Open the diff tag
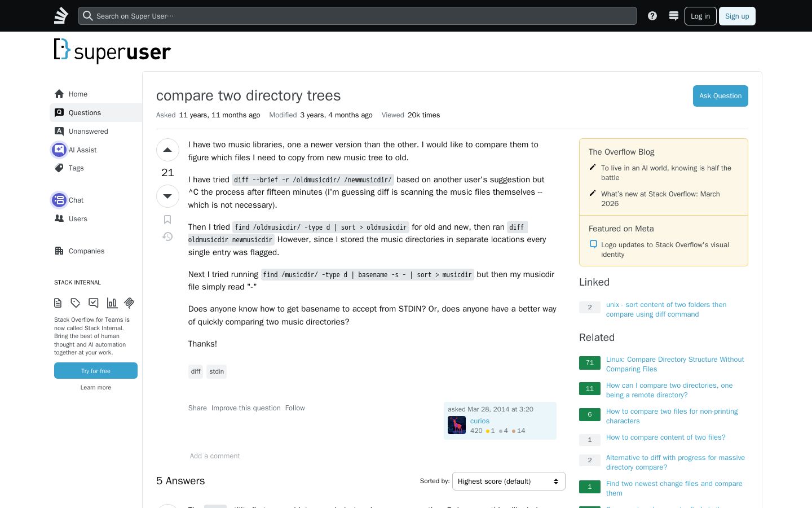Image resolution: width=812 pixels, height=508 pixels. pos(196,371)
